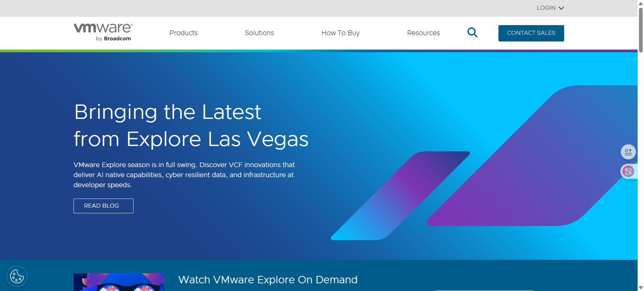Click the Explore On Demand thumbnail image
This screenshot has height=291, width=644.
click(119, 282)
